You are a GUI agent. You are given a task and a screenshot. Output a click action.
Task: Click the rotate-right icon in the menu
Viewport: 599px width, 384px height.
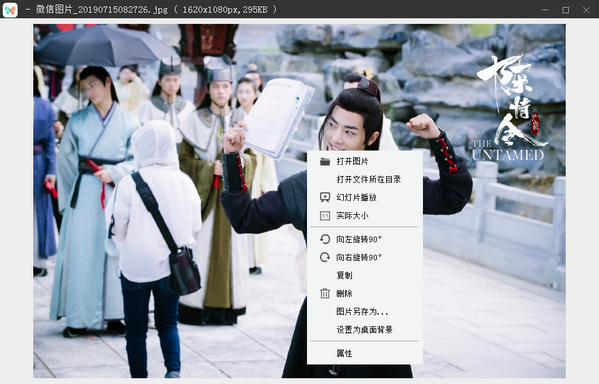325,257
